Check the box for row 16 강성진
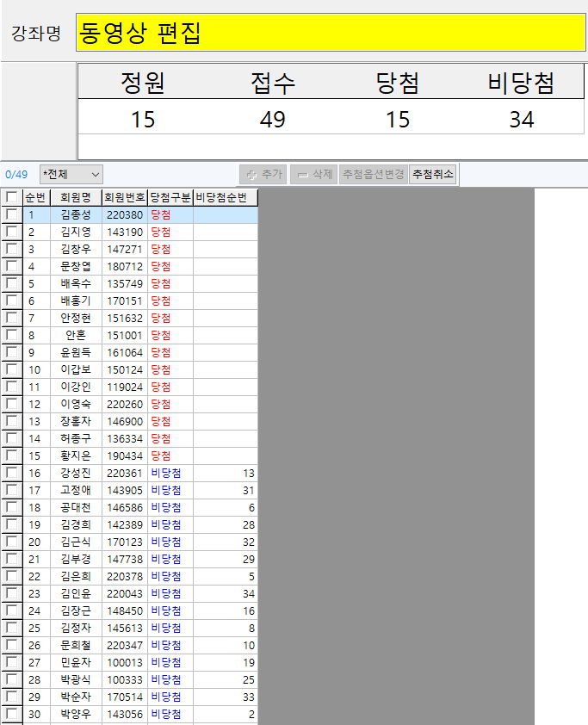The image size is (588, 725). click(11, 473)
